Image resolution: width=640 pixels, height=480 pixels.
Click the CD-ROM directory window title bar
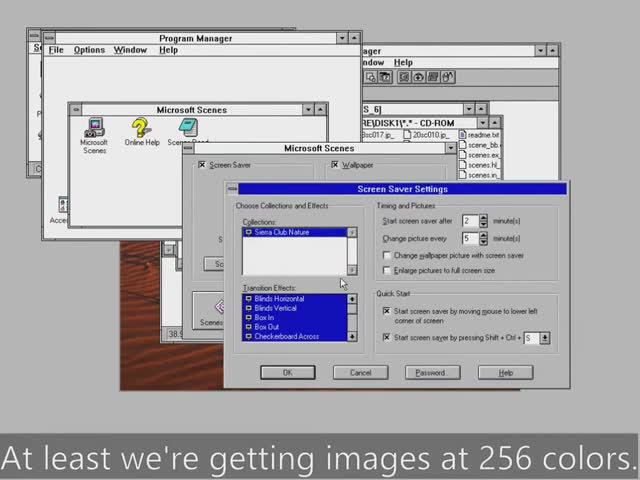418,123
